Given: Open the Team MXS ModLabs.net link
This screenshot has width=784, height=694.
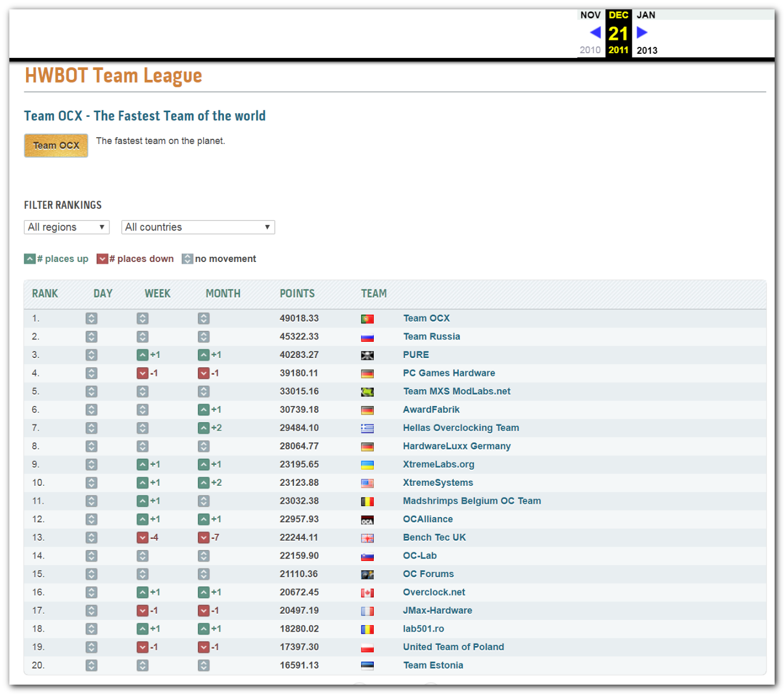Looking at the screenshot, I should pyautogui.click(x=457, y=392).
